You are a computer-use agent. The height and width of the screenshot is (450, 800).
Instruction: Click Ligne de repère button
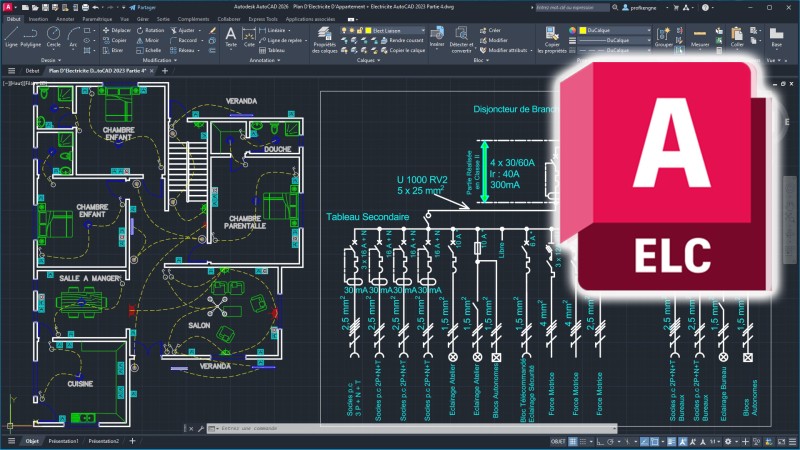click(x=281, y=40)
